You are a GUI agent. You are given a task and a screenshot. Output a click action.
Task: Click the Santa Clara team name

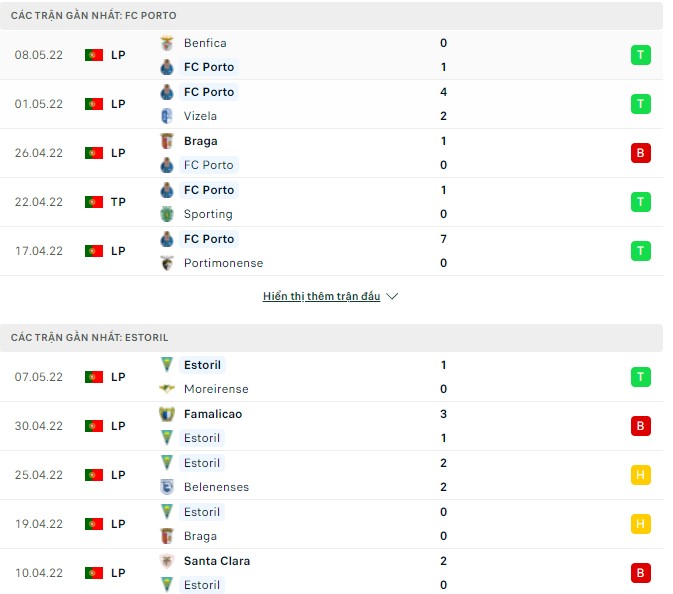[217, 561]
